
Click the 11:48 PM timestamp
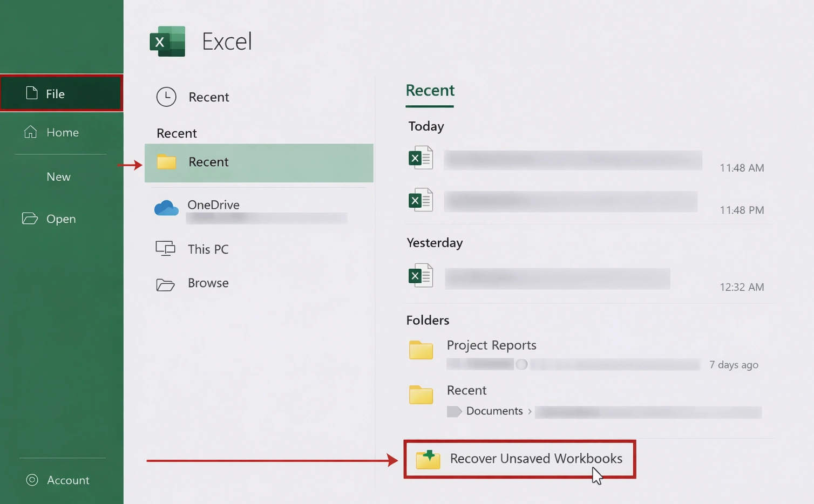[742, 210]
